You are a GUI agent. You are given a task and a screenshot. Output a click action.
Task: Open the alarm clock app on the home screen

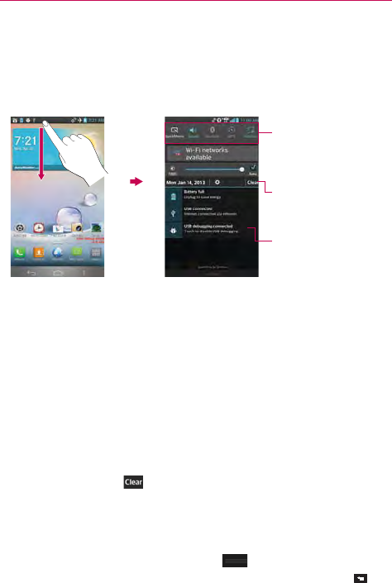39,228
